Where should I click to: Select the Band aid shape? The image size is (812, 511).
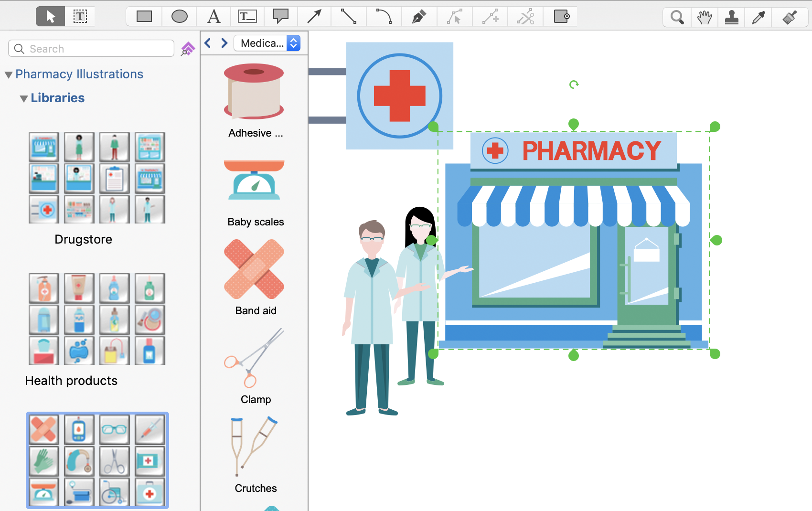[x=254, y=270]
